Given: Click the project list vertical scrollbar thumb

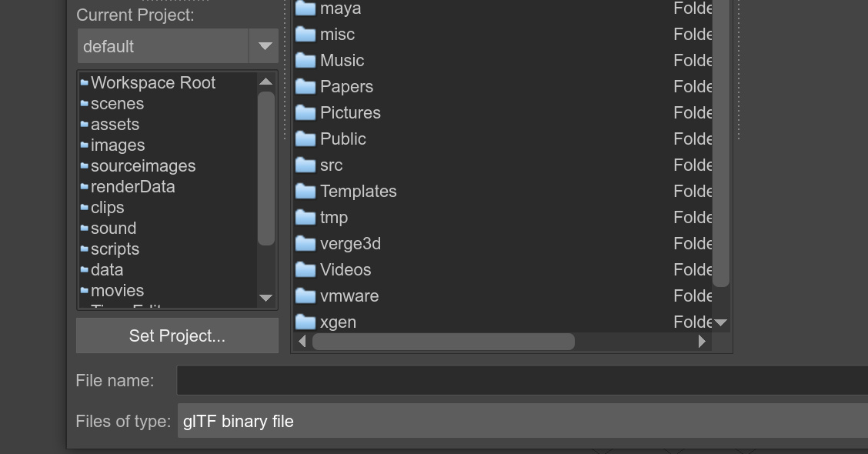Looking at the screenshot, I should pos(266,169).
